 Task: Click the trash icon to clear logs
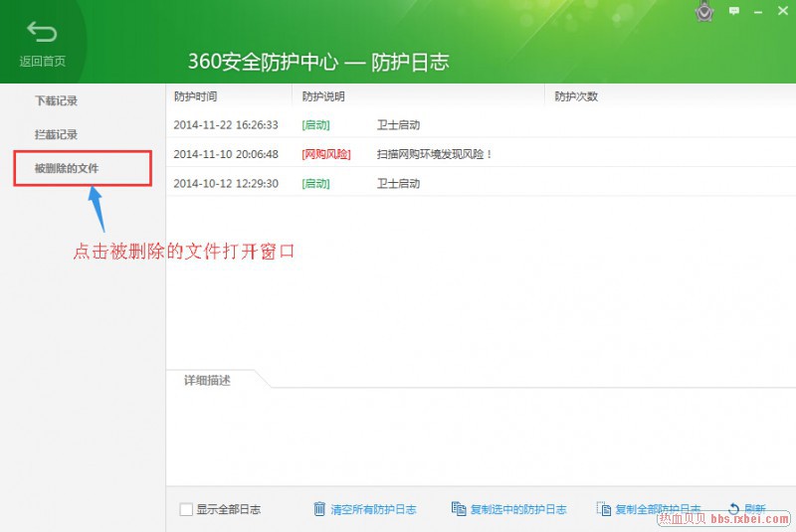coord(319,509)
